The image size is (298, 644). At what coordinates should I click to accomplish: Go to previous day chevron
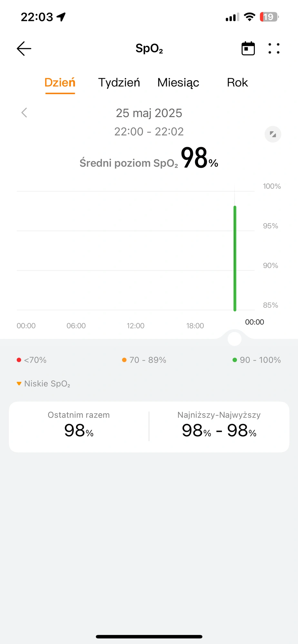coord(24,113)
